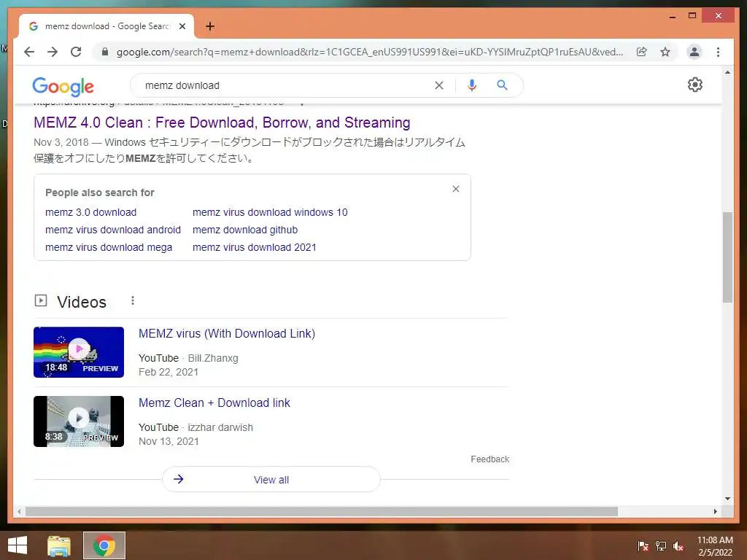Screen dimensions: 747x560
Task: Click the horizontal scrollbar thumb
Action: [x=322, y=511]
